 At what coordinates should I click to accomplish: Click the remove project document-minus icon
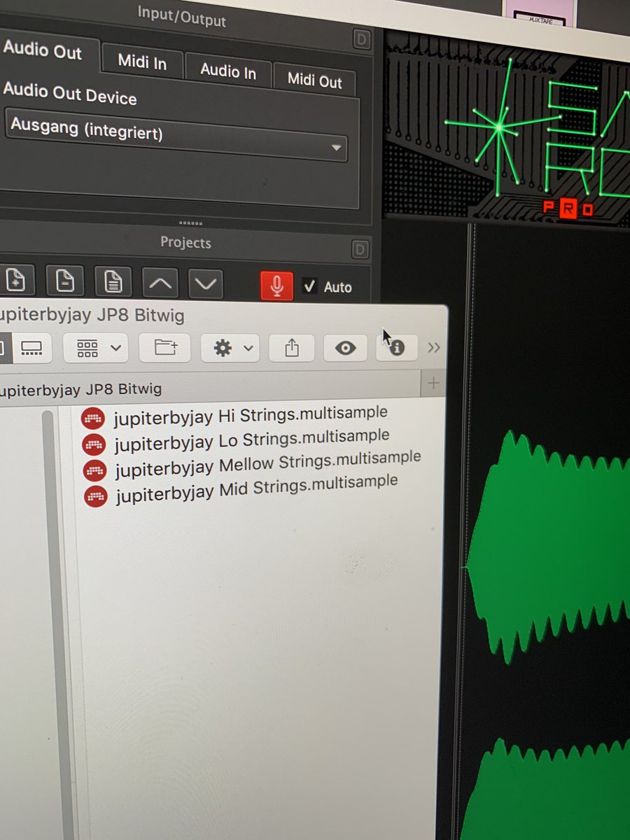point(64,281)
